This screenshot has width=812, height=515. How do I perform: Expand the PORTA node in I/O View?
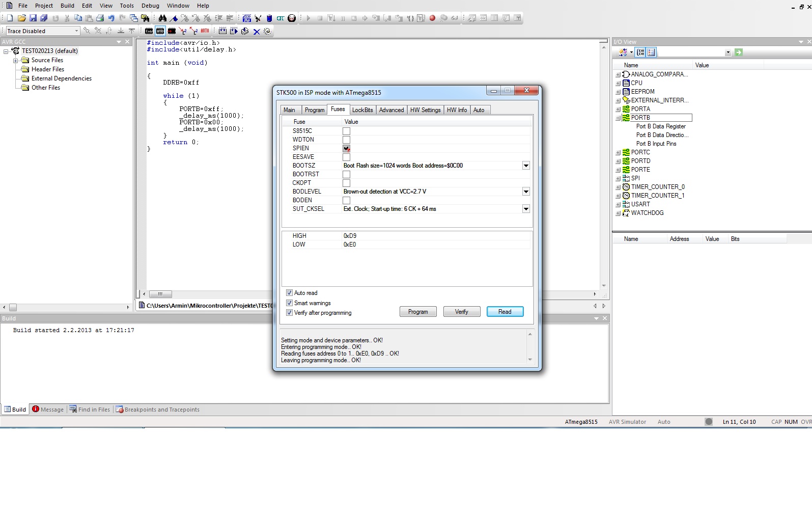tap(618, 109)
